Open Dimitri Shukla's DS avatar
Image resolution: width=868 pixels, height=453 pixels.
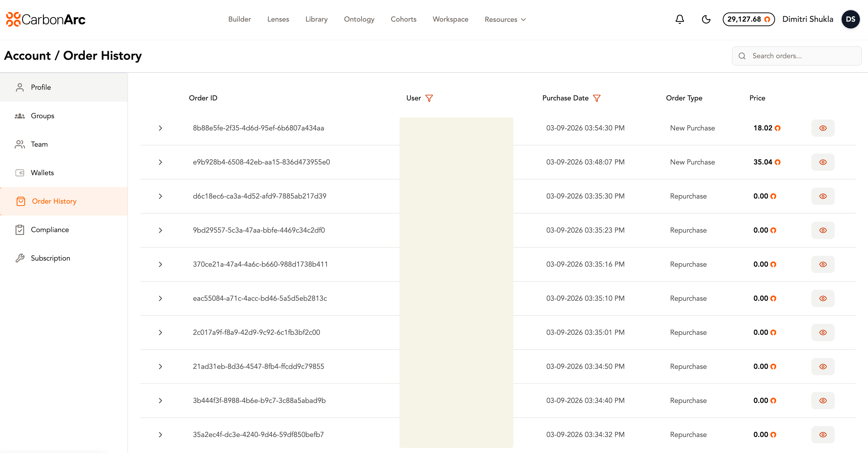click(x=850, y=19)
